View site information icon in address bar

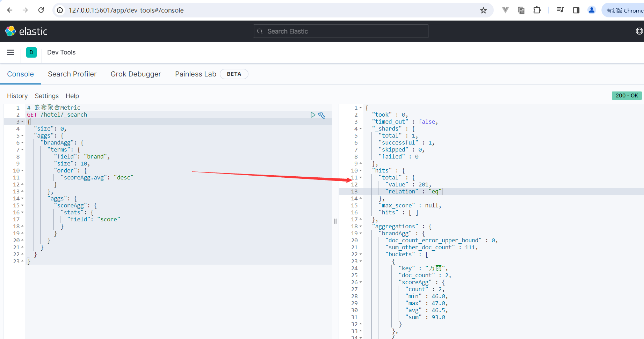click(x=60, y=10)
